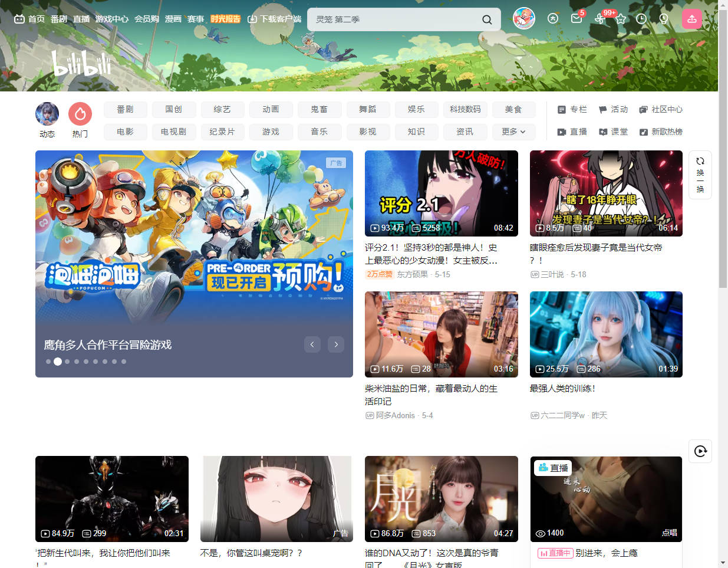The width and height of the screenshot is (728, 568).
Task: Open the 最强人类的训练 video thumbnail
Action: (606, 334)
